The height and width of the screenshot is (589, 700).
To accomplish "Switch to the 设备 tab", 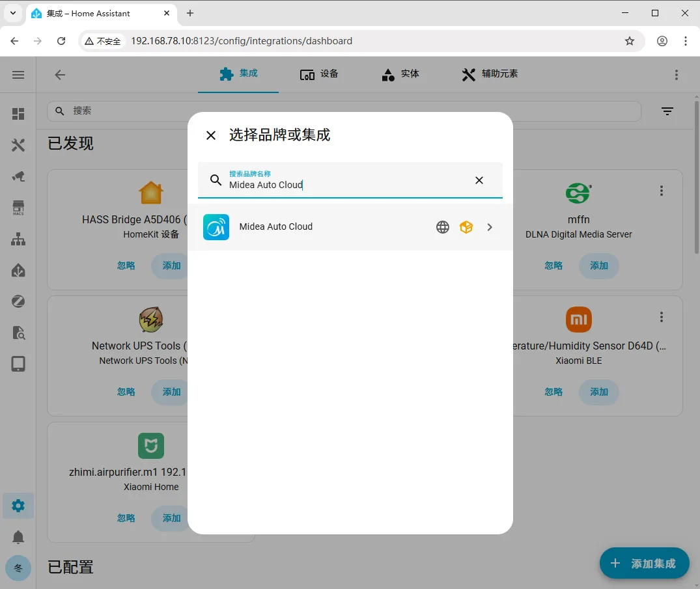I will pyautogui.click(x=319, y=74).
